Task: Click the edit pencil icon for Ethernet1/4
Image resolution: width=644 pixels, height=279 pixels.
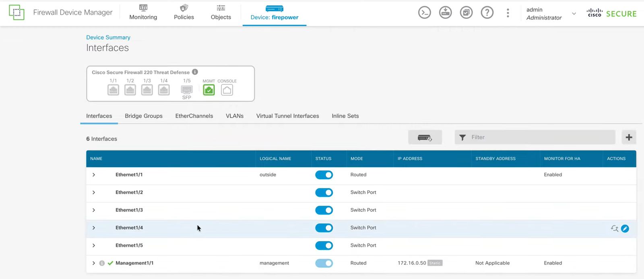Action: [625, 229]
